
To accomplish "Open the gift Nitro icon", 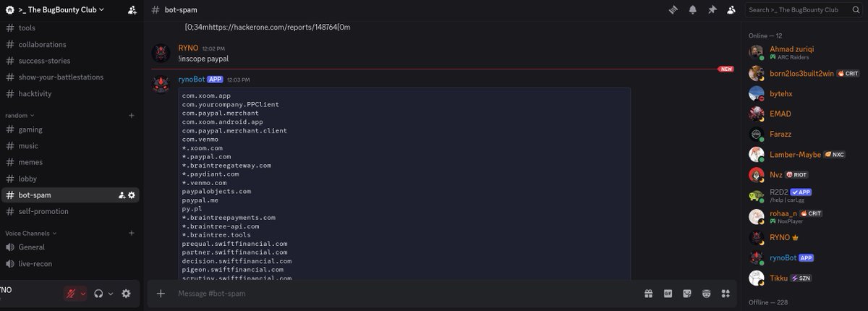I will point(649,294).
